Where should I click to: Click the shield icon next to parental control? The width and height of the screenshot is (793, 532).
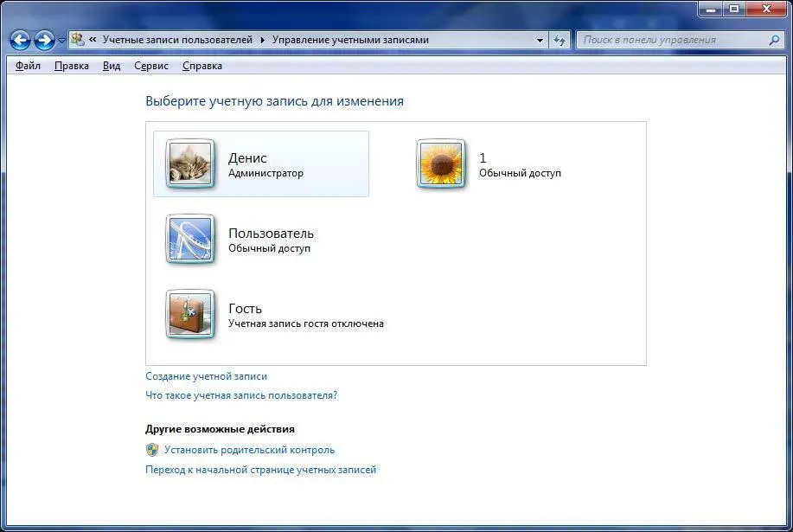tap(152, 450)
